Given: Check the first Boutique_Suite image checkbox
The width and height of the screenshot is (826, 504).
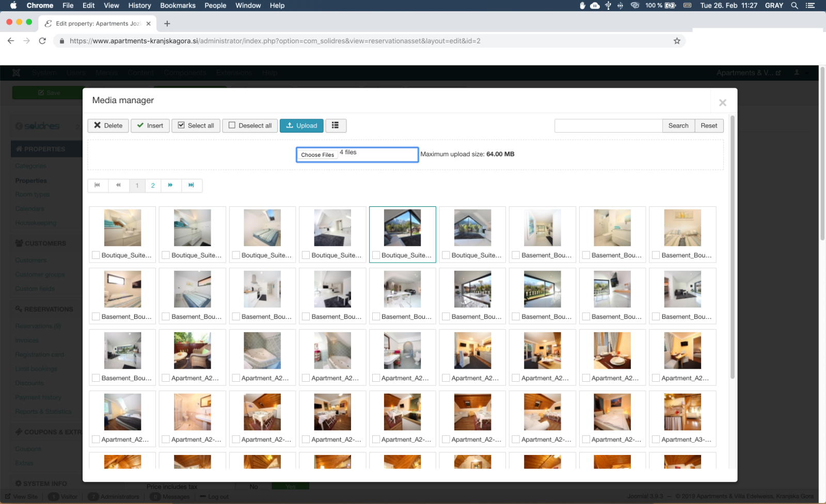Looking at the screenshot, I should [96, 255].
